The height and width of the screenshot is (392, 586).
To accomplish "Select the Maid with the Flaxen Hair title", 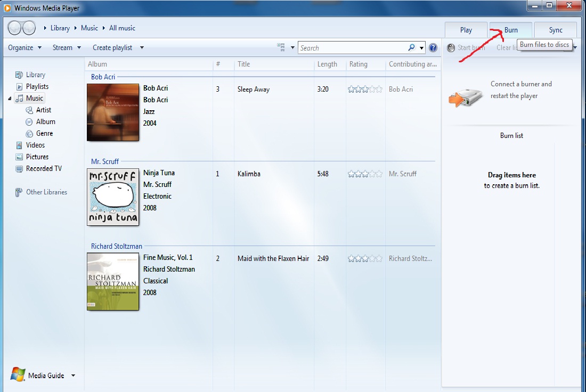I will click(273, 259).
